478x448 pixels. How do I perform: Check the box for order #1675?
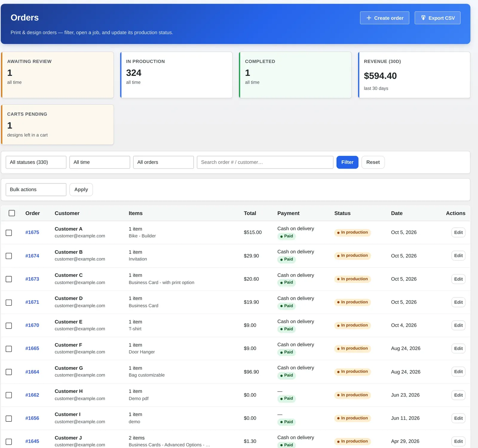pos(9,233)
